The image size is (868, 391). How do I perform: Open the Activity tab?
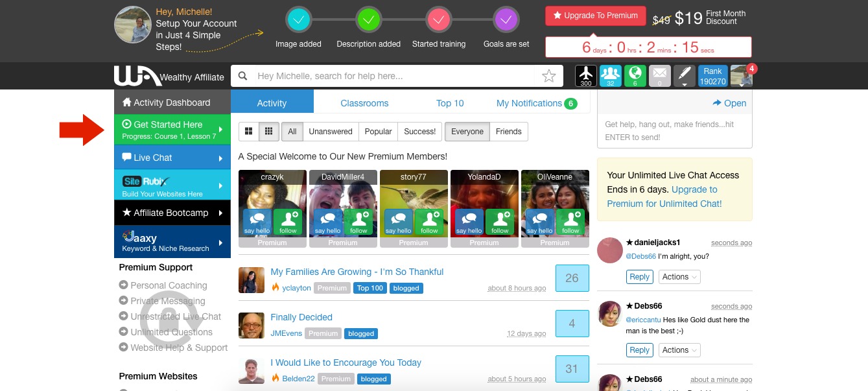click(272, 102)
